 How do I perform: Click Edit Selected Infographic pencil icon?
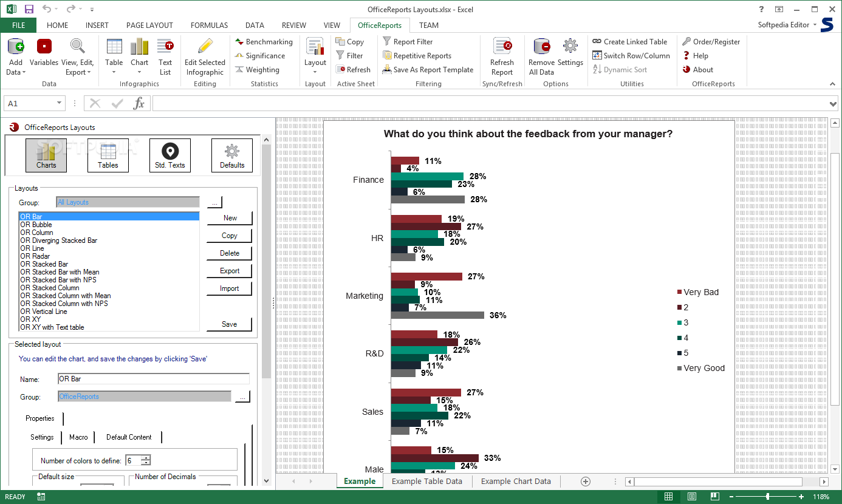(x=205, y=47)
